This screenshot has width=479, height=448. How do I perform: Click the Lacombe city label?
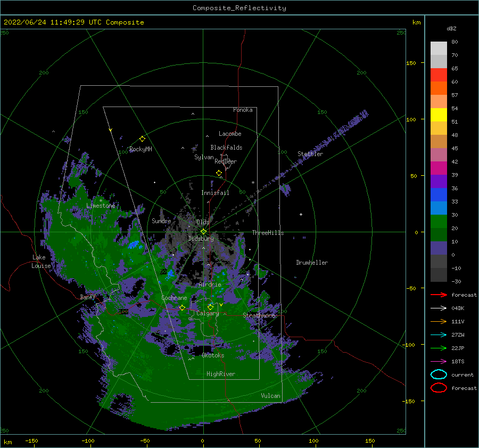coord(230,134)
